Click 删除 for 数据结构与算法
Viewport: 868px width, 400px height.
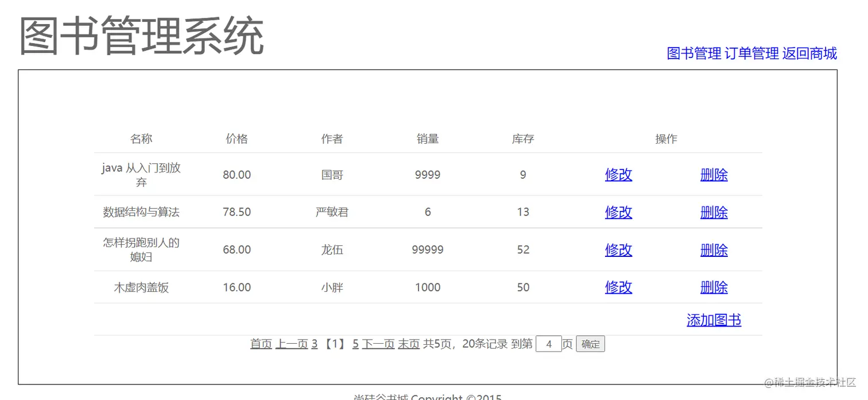[714, 212]
